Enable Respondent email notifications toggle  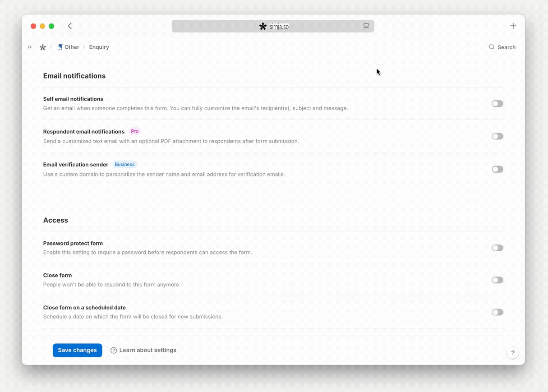[497, 136]
